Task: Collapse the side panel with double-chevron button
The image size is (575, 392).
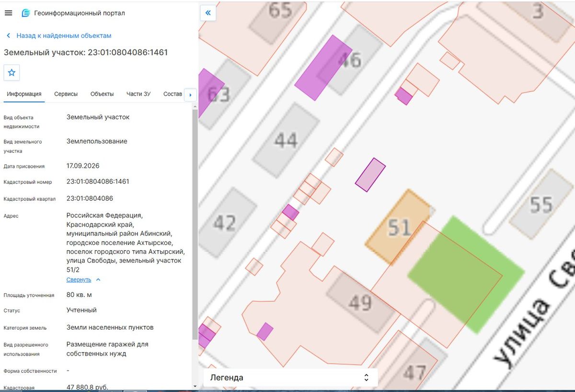Action: pos(208,13)
